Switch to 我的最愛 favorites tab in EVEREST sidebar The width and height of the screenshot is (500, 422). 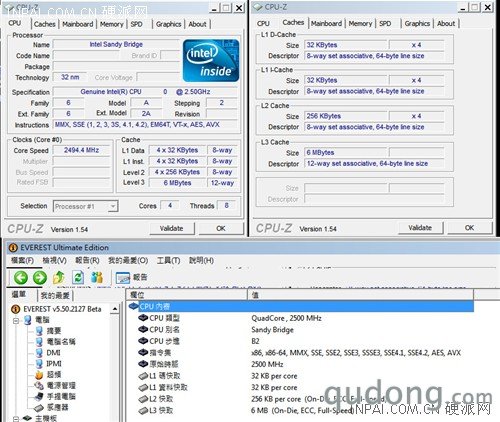[x=55, y=295]
